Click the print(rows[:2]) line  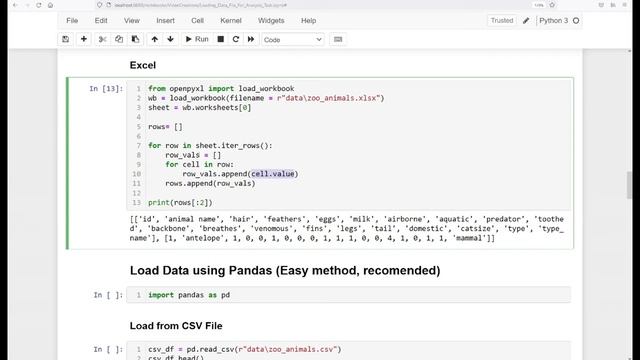click(180, 202)
